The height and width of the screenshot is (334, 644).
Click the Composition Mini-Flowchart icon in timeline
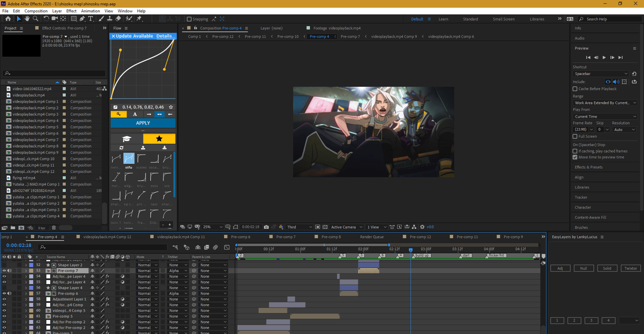(175, 247)
